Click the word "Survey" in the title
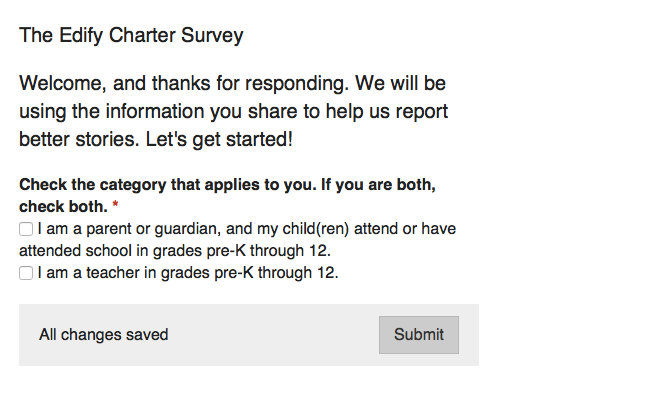 (212, 36)
